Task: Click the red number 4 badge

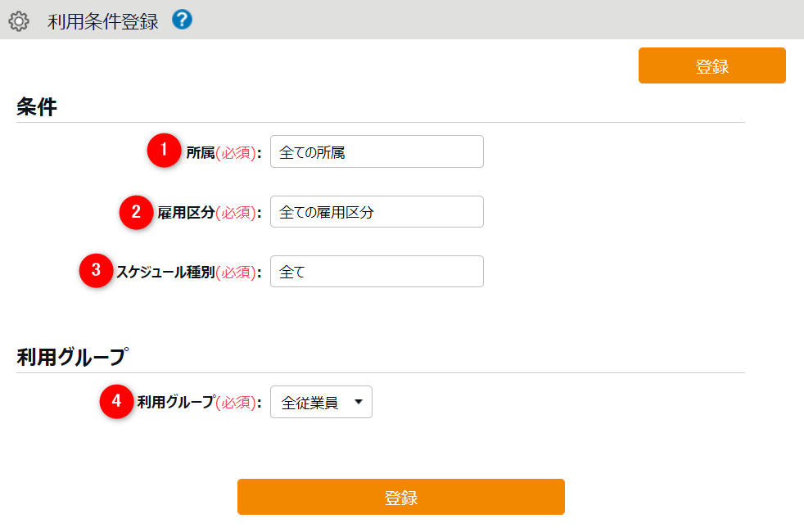Action: click(116, 402)
